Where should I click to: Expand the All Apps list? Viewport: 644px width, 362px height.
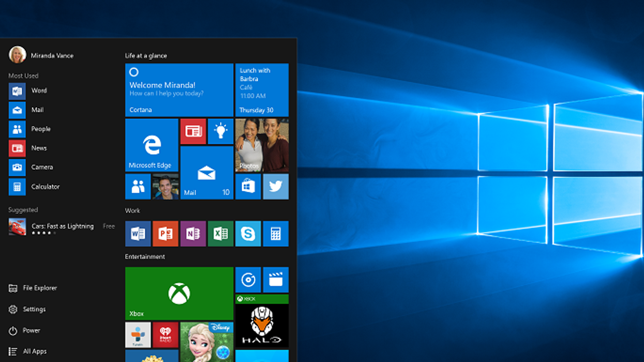(x=36, y=351)
